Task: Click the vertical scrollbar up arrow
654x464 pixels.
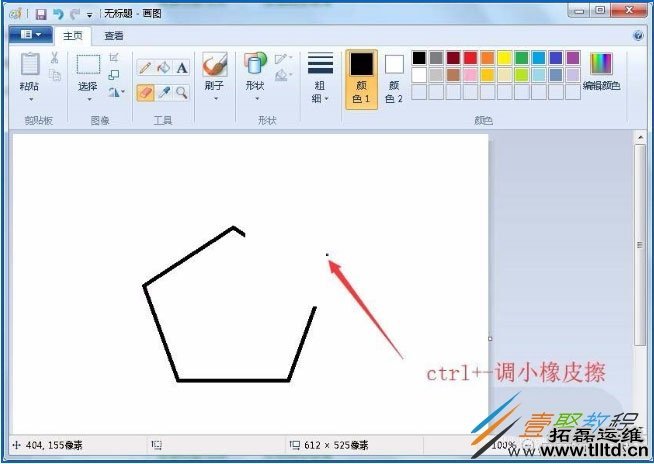Action: (x=640, y=137)
